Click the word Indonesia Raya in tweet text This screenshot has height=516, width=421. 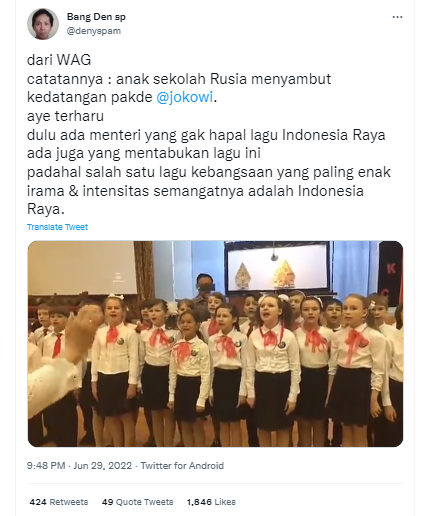334,135
